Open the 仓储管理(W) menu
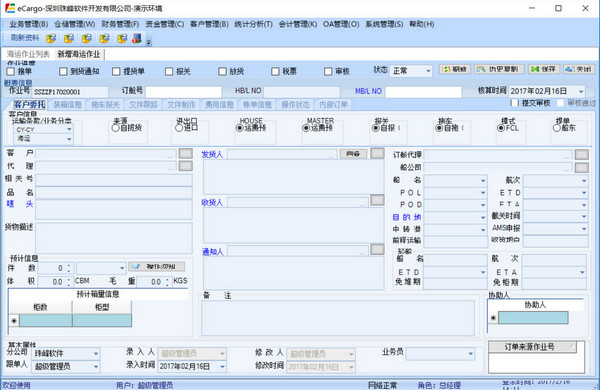 point(75,24)
